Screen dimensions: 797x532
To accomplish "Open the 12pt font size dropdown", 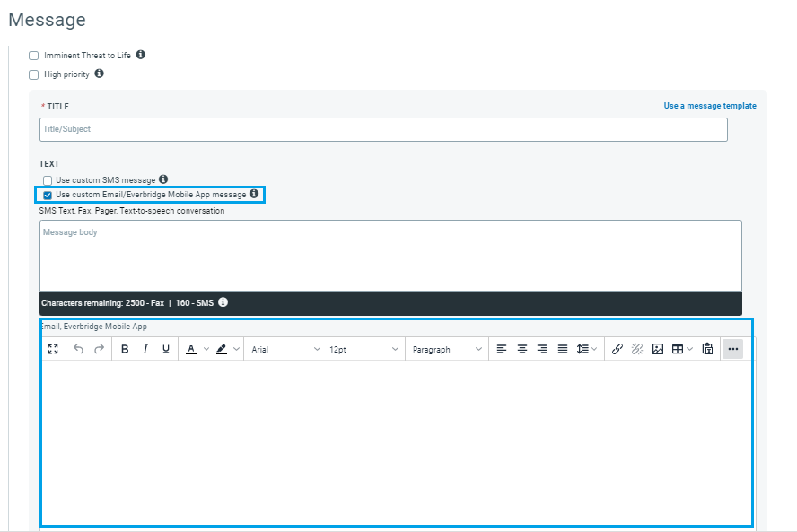I will click(363, 349).
